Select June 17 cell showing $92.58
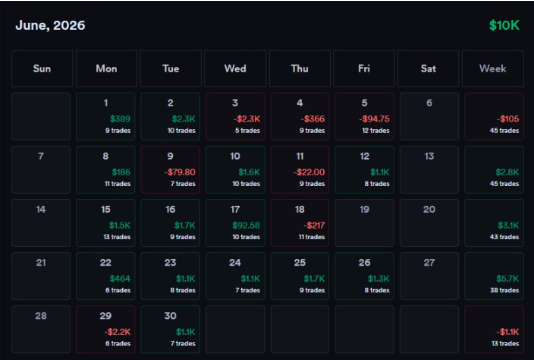The image size is (534, 360). point(235,223)
